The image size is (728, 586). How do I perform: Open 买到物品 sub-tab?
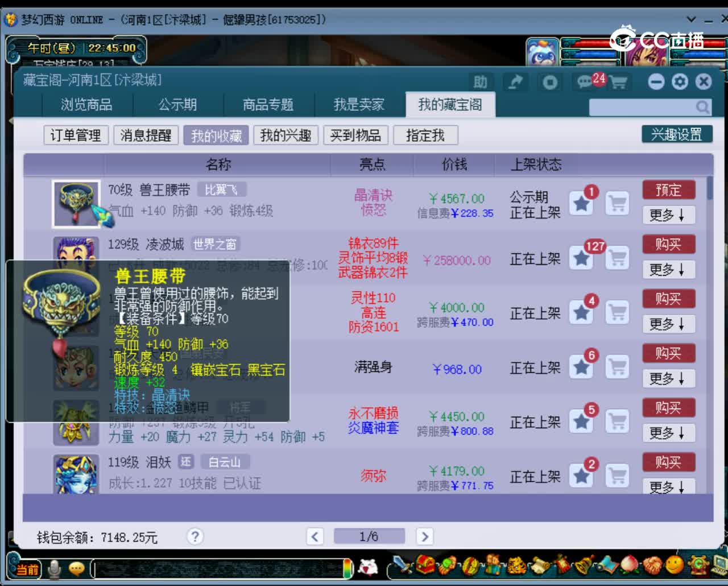click(355, 135)
